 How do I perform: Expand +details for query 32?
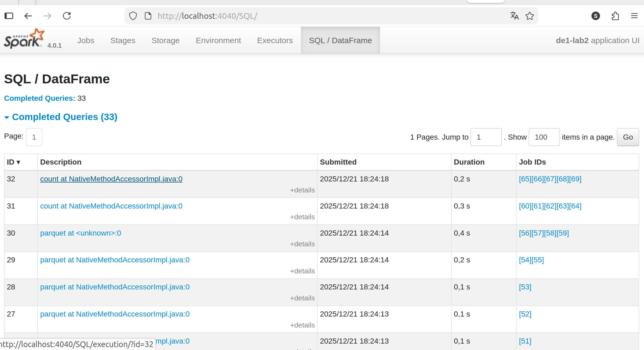point(302,190)
